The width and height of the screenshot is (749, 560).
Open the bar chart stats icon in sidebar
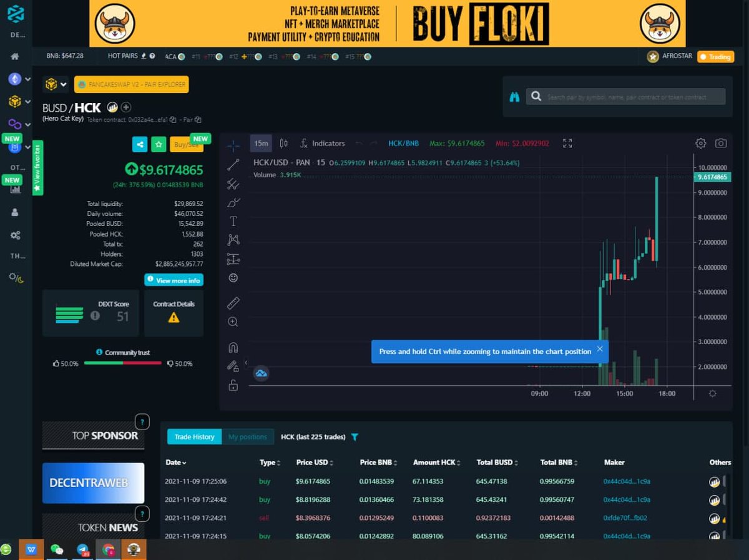[15, 189]
